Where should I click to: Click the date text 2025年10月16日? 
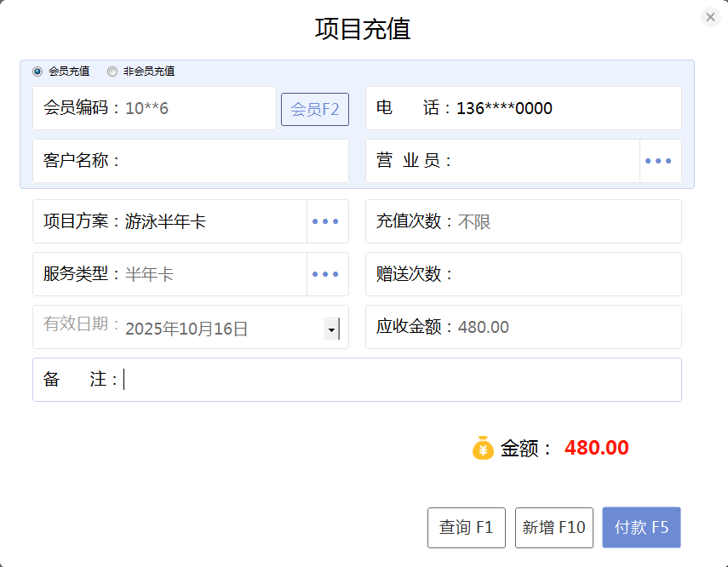point(187,329)
